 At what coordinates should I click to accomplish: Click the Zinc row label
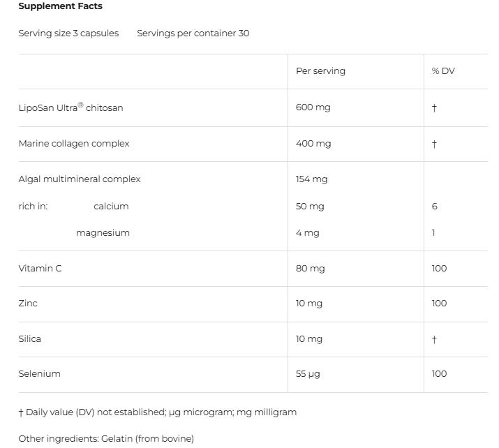click(28, 304)
